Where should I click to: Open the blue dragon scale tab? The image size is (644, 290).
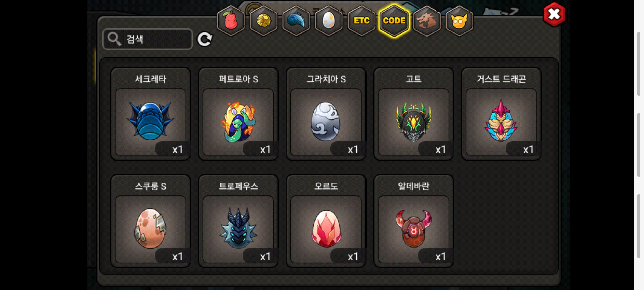(296, 21)
